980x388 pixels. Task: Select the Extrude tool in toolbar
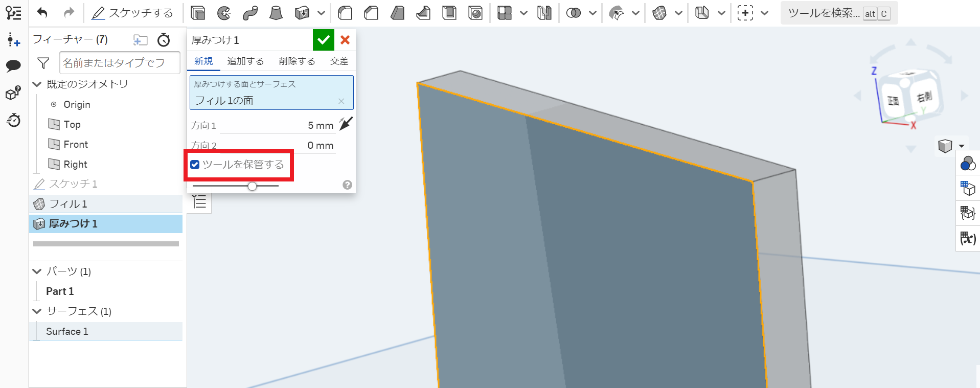198,13
